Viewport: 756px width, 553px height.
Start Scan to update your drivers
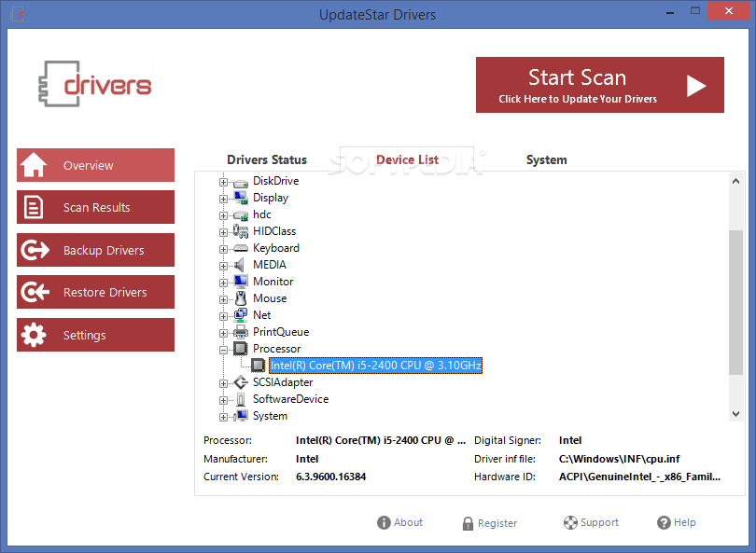pos(600,85)
